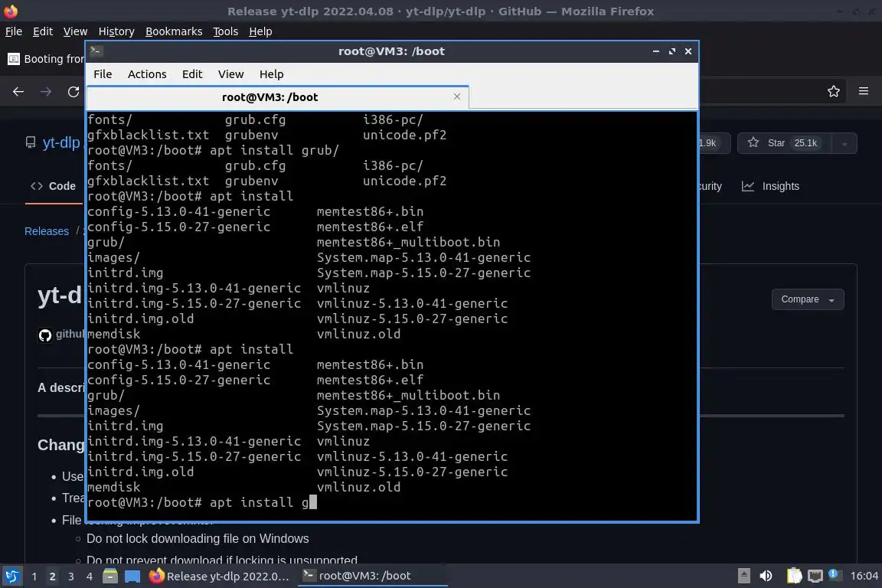
Task: Open the Compare dropdown on GitHub
Action: point(808,299)
